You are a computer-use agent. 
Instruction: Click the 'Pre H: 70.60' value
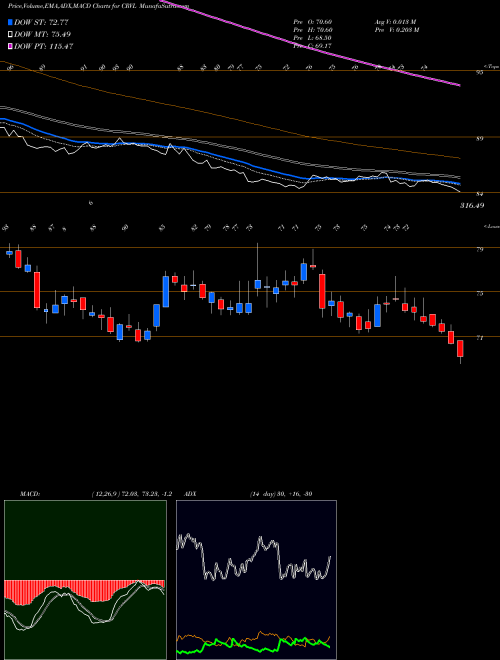coord(314,30)
